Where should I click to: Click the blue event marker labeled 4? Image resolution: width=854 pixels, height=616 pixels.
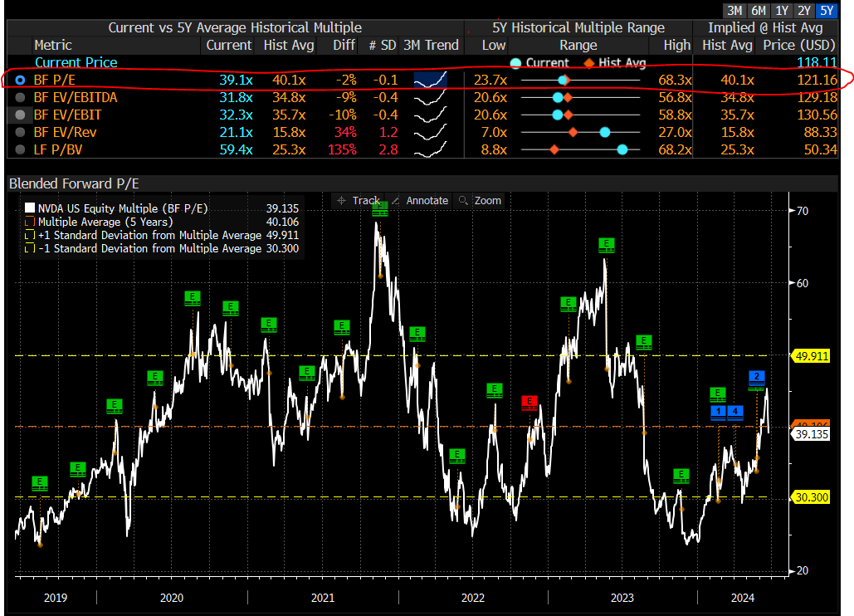tap(735, 411)
